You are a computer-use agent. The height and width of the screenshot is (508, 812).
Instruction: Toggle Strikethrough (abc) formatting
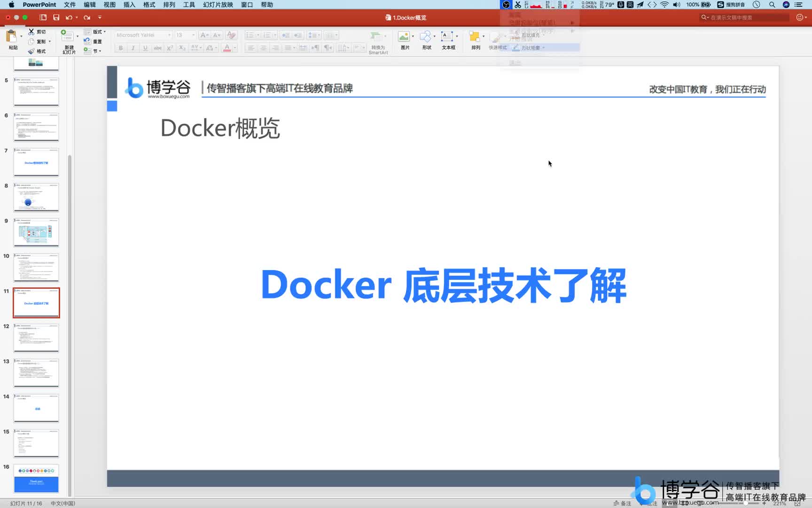tap(158, 48)
